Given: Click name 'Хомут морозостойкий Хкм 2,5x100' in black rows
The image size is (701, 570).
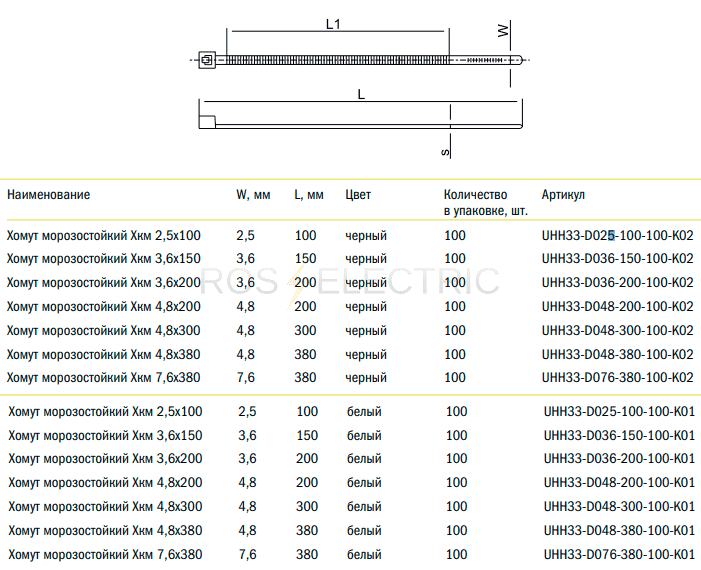Looking at the screenshot, I should [x=104, y=236].
